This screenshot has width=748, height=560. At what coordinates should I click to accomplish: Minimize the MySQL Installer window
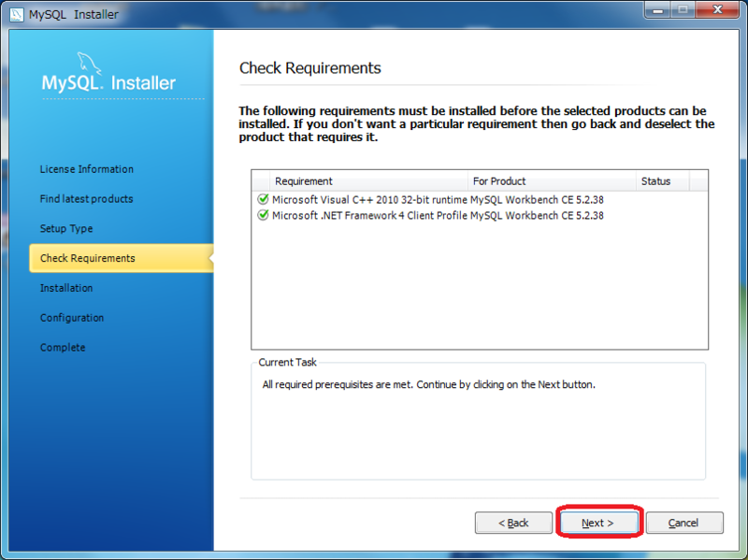(658, 9)
